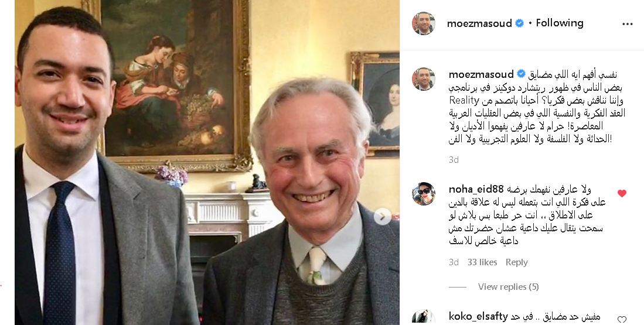Open koko_elsafty username link
Image resolution: width=644 pixels, height=325 pixels.
pos(479,316)
